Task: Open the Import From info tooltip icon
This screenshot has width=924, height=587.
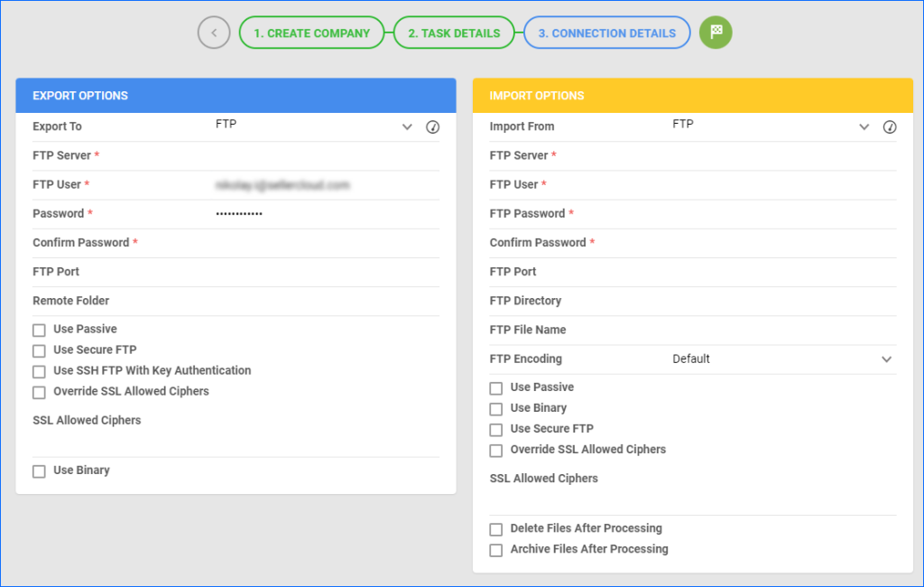Action: (890, 127)
